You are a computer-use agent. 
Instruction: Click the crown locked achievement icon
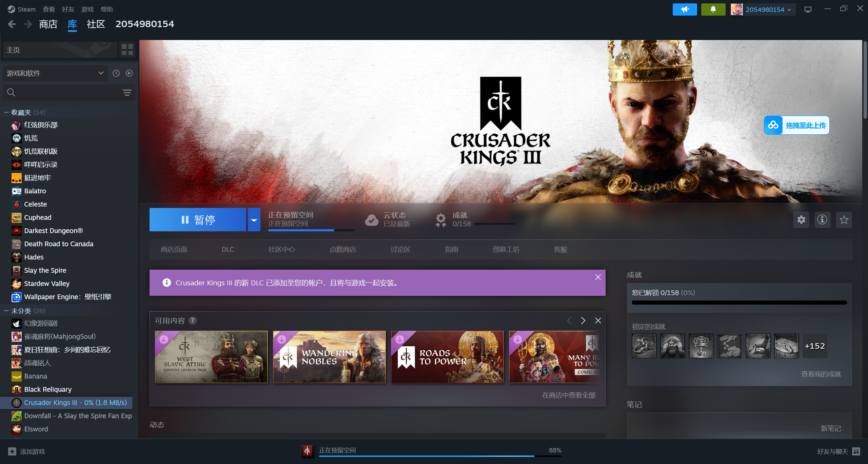point(701,346)
